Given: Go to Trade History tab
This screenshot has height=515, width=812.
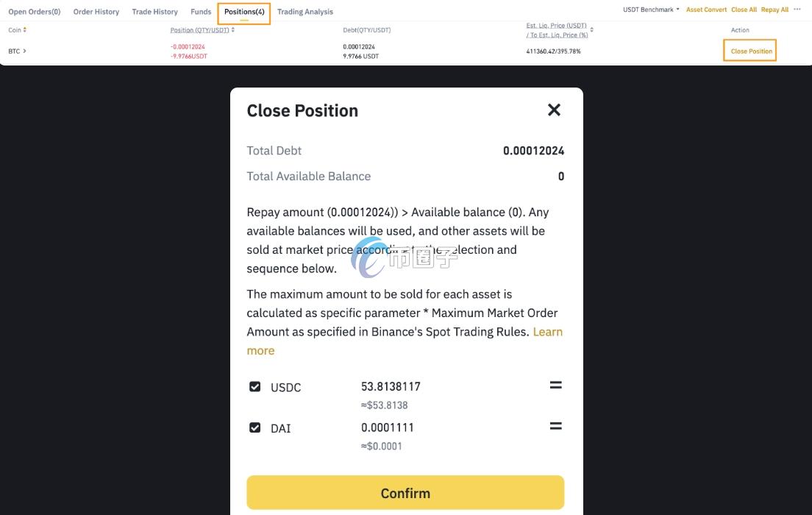Looking at the screenshot, I should point(155,12).
